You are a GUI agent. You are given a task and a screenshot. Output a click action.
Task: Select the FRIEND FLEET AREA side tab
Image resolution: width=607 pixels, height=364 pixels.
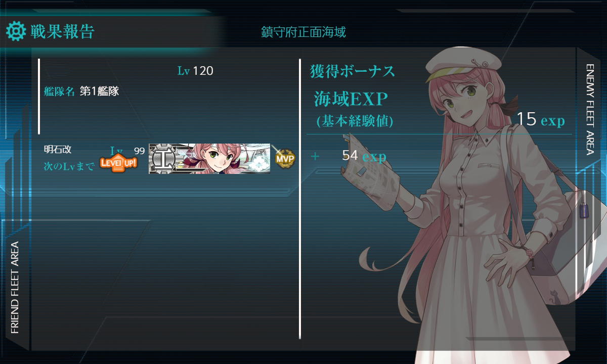(14, 287)
